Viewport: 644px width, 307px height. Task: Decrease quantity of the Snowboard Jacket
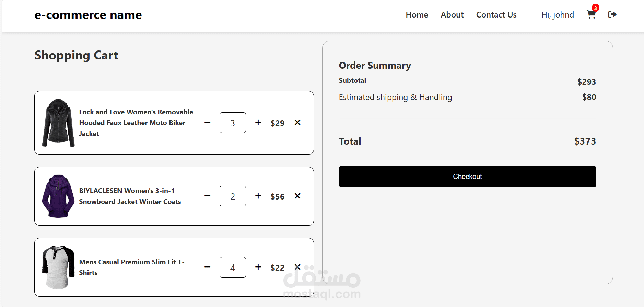tap(207, 196)
